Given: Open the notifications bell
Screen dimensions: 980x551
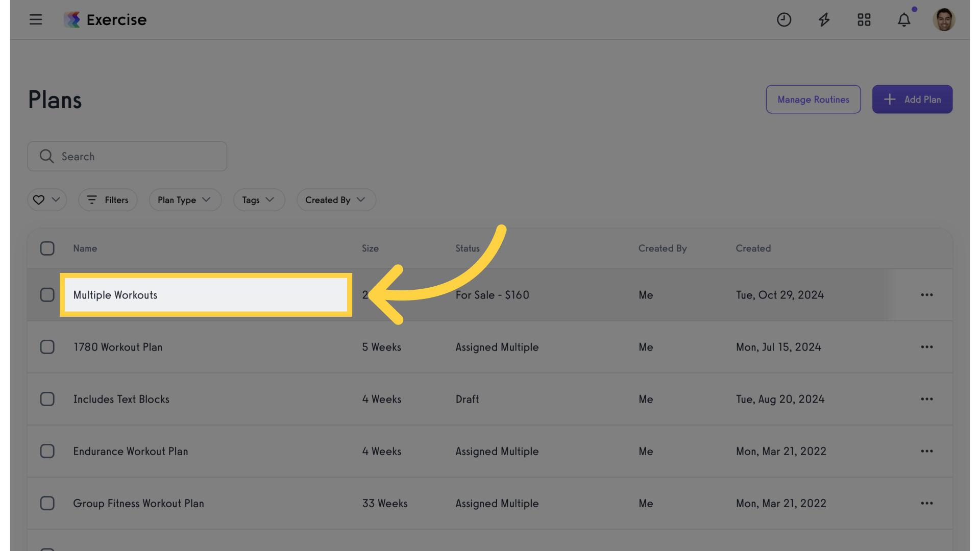Looking at the screenshot, I should [x=904, y=20].
